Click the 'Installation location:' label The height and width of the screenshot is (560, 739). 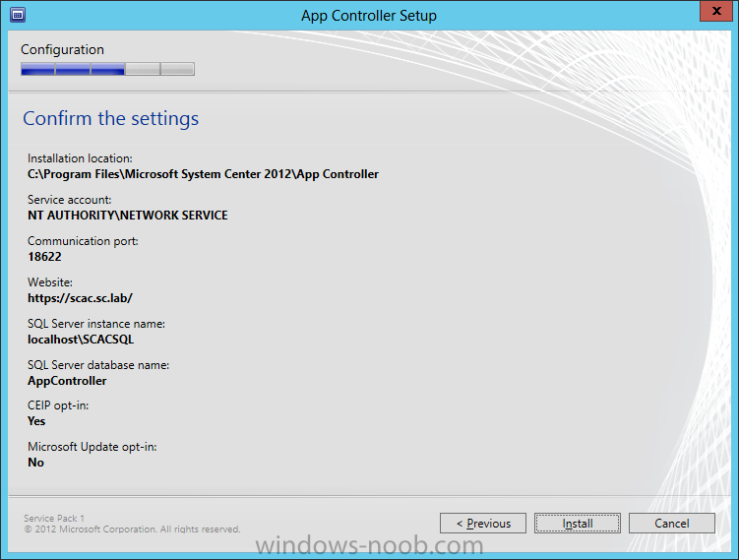pyautogui.click(x=80, y=158)
